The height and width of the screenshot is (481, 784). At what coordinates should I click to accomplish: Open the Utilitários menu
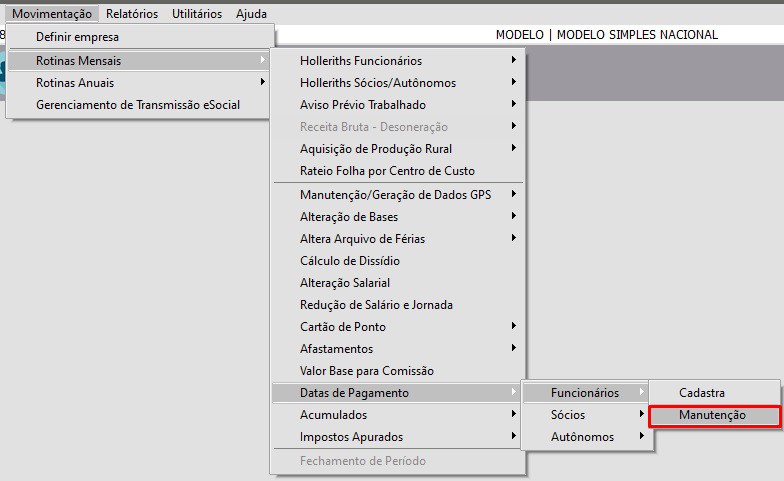198,14
